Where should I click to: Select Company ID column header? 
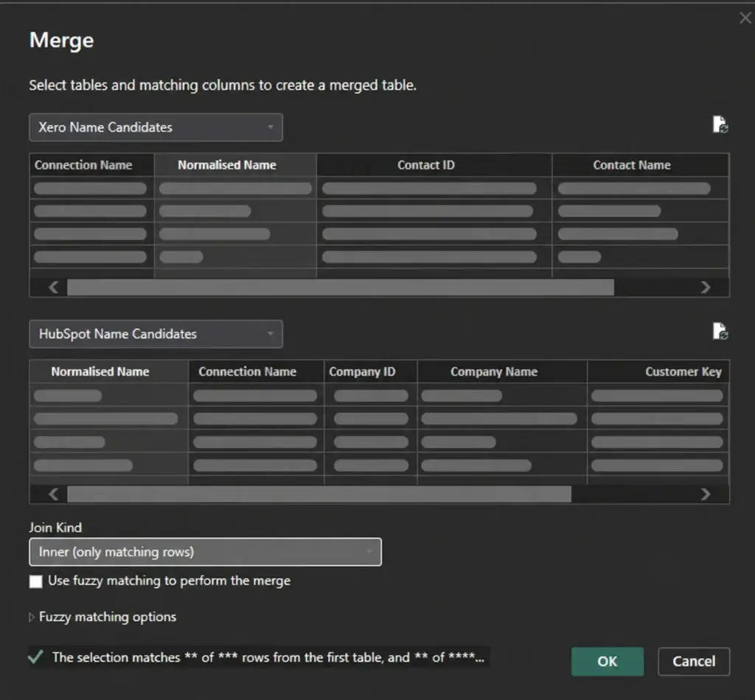370,371
